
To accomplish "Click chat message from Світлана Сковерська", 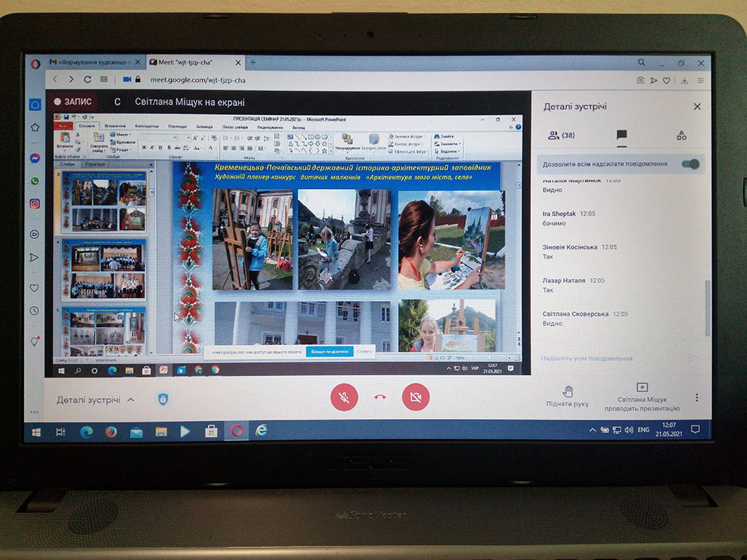I will pyautogui.click(x=586, y=319).
